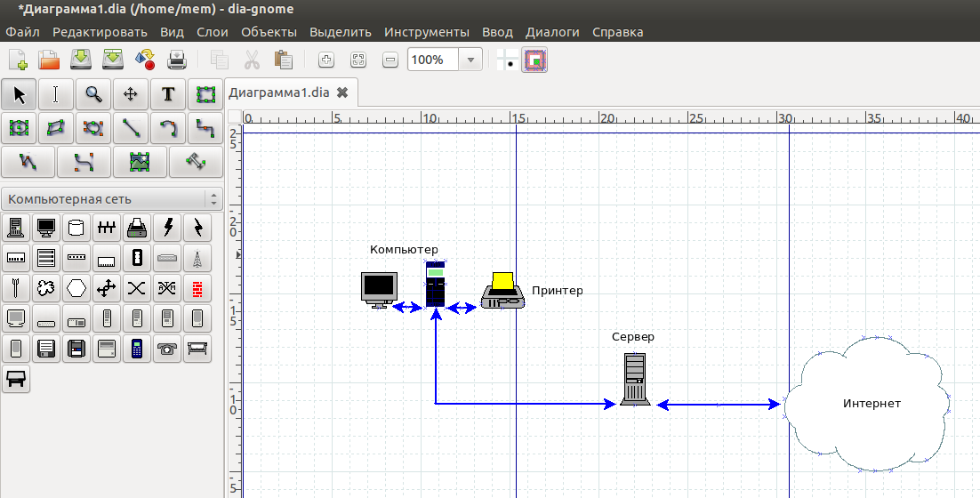Select the arrow Modify tool
The image size is (980, 498).
pyautogui.click(x=19, y=94)
